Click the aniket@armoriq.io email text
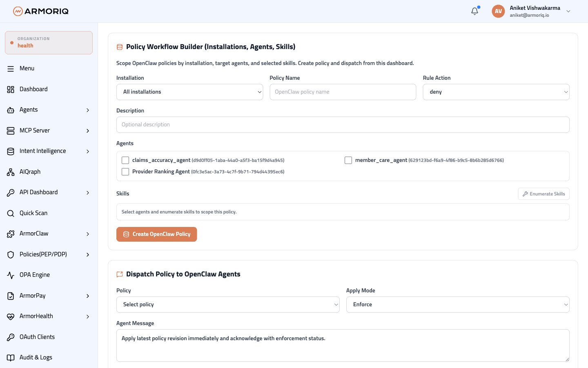Viewport: 588px width, 368px height. pyautogui.click(x=529, y=15)
